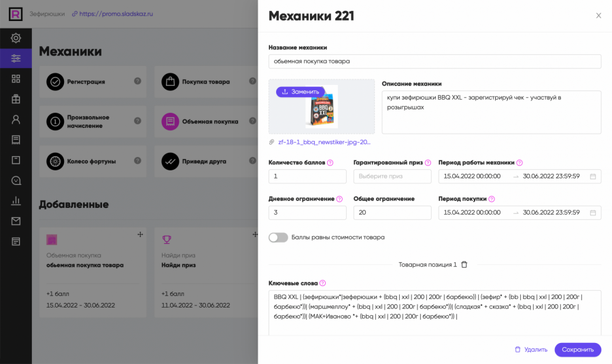Click help icon beside Гарантированный приз
The height and width of the screenshot is (364, 612).
428,163
